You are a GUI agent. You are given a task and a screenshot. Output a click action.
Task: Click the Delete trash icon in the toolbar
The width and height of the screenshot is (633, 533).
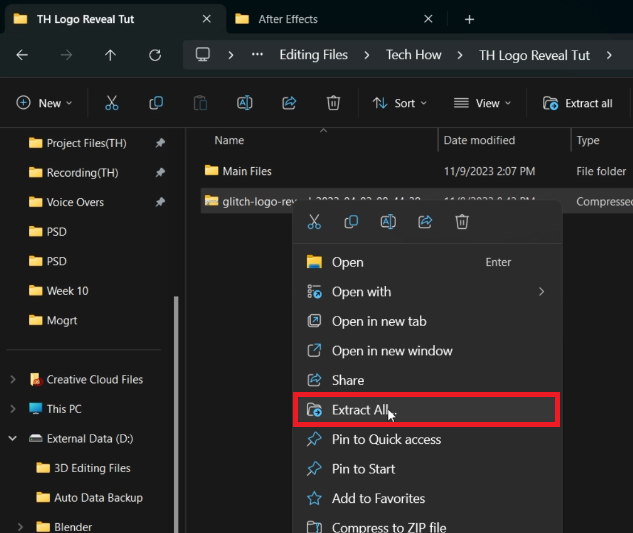point(334,103)
